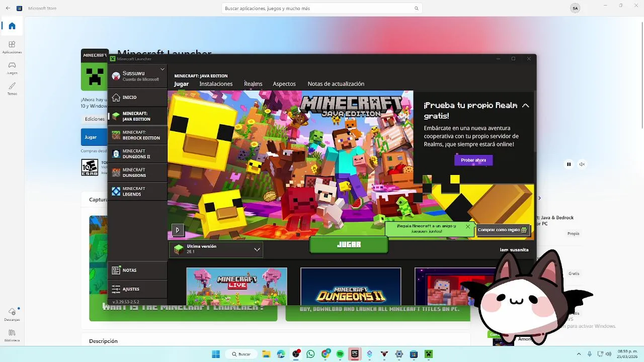Dismiss the gift Minecraft tooltip

pyautogui.click(x=468, y=227)
